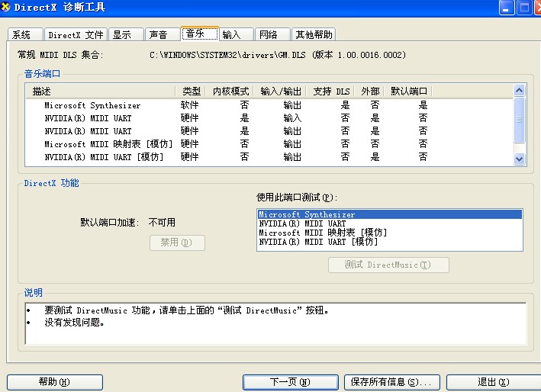The height and width of the screenshot is (392, 541).
Task: Select Microsoft Synthesizer row in ports table
Action: 269,105
